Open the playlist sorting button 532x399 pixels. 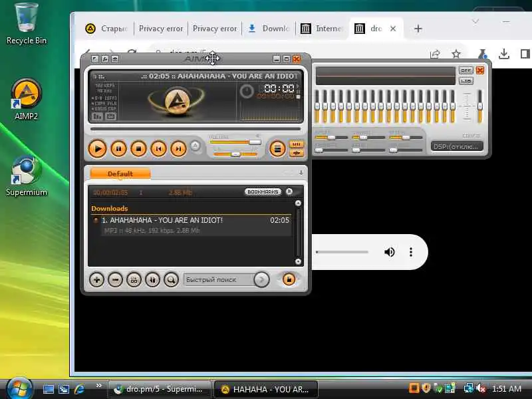coord(152,280)
